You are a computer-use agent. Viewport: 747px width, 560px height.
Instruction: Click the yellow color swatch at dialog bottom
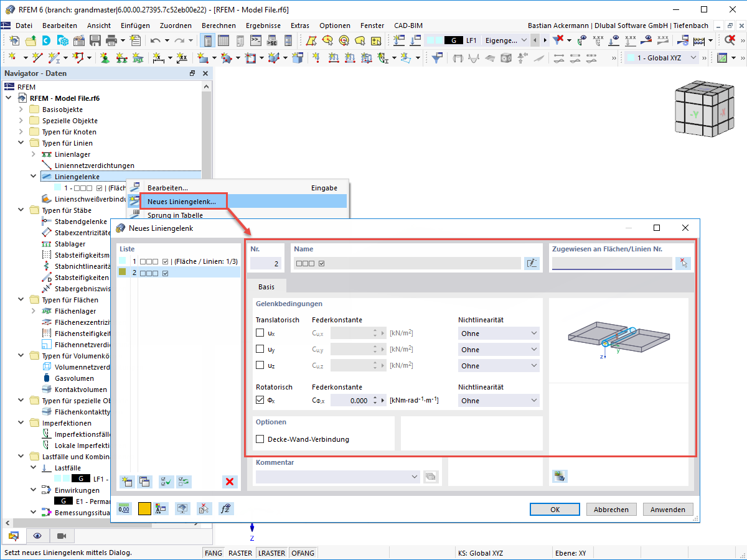coord(144,508)
